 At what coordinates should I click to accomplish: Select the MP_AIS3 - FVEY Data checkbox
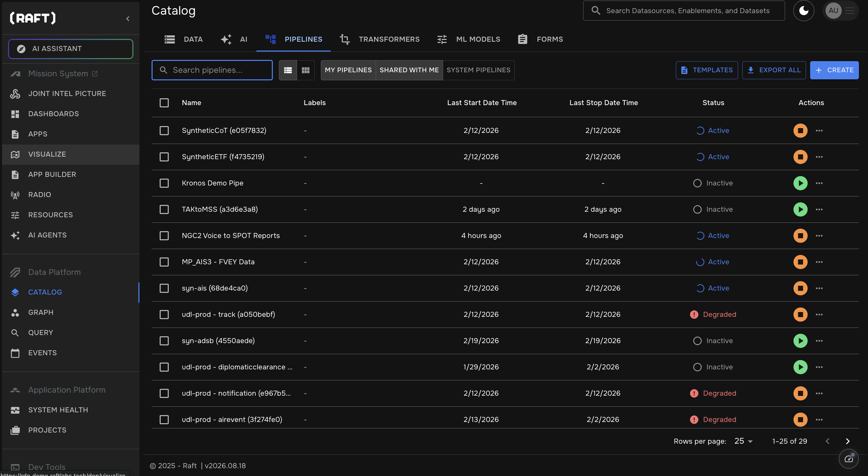pyautogui.click(x=164, y=262)
